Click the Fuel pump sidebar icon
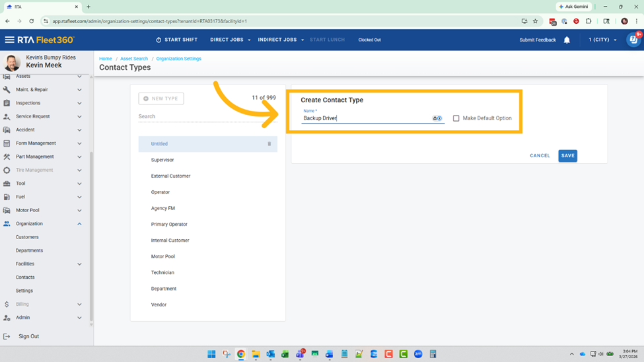Image resolution: width=644 pixels, height=362 pixels. coord(7,197)
